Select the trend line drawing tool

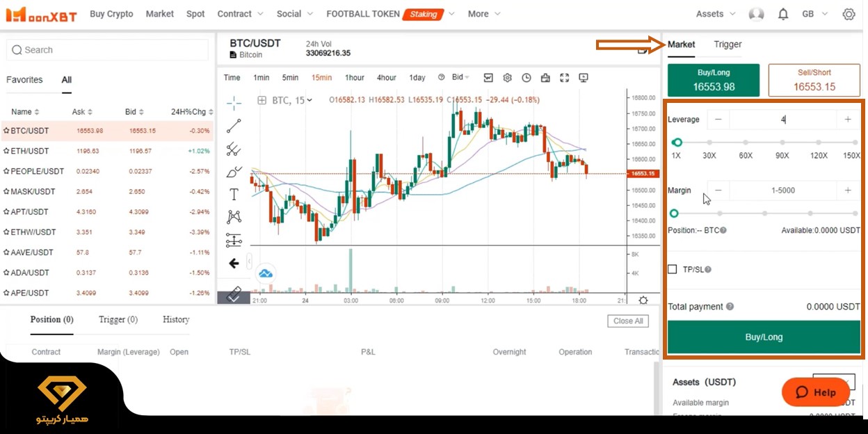(x=234, y=126)
